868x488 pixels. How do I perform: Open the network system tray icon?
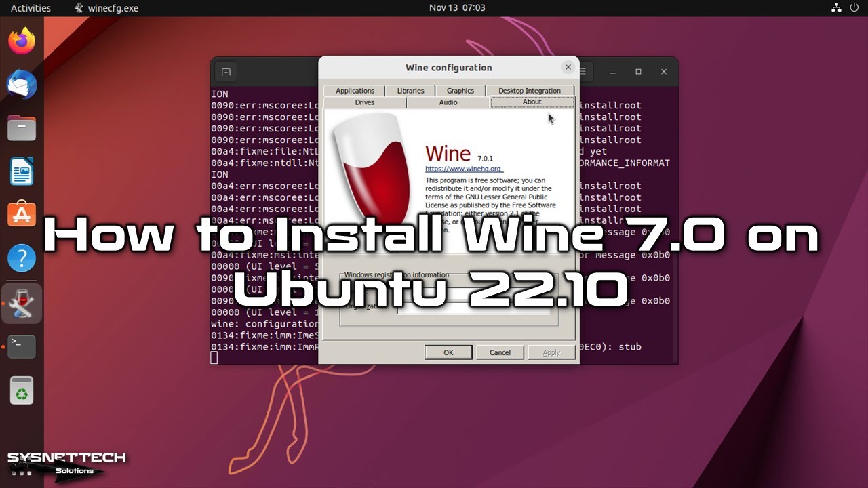tap(835, 8)
